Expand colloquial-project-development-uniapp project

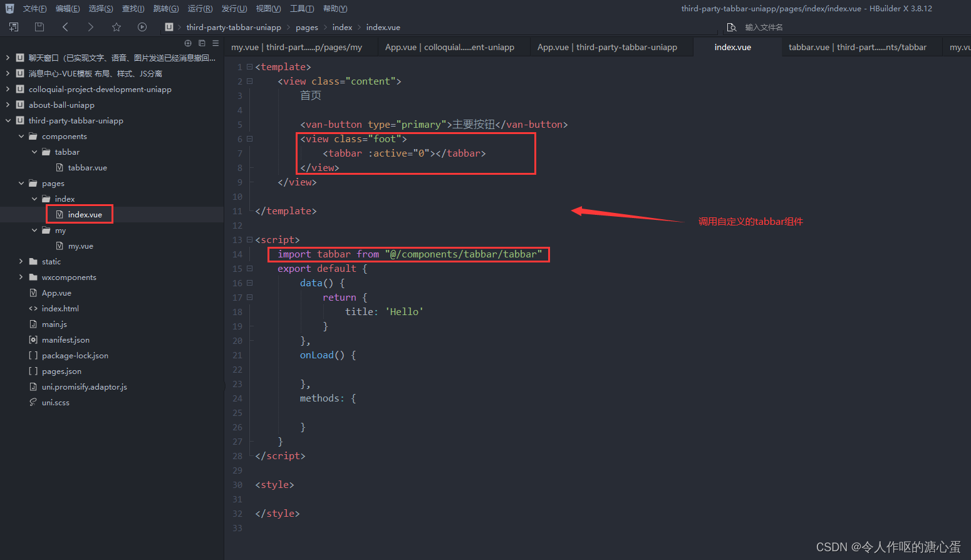(8, 89)
